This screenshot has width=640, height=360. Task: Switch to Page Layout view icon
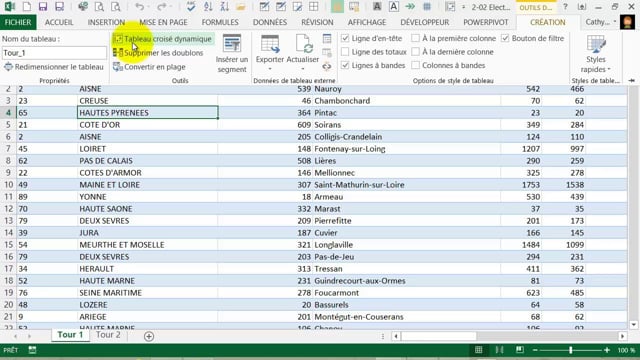tap(499, 350)
